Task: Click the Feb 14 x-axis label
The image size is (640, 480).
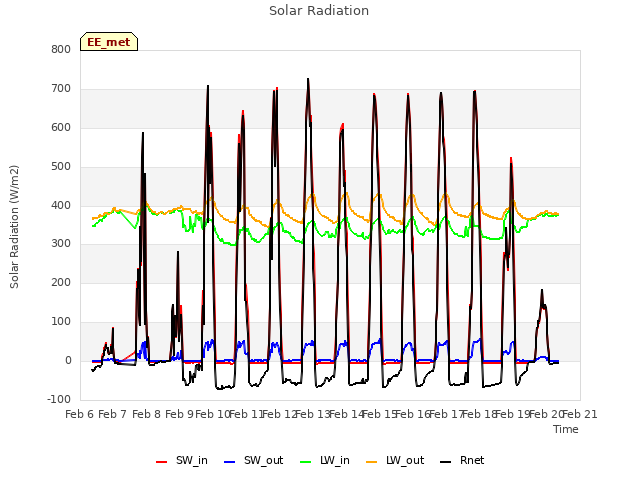Action: point(346,415)
